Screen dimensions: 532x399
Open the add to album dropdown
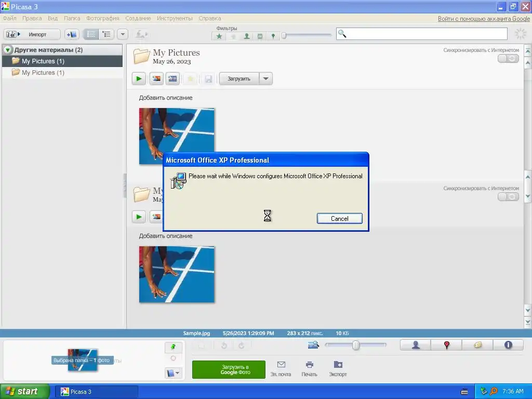click(174, 373)
